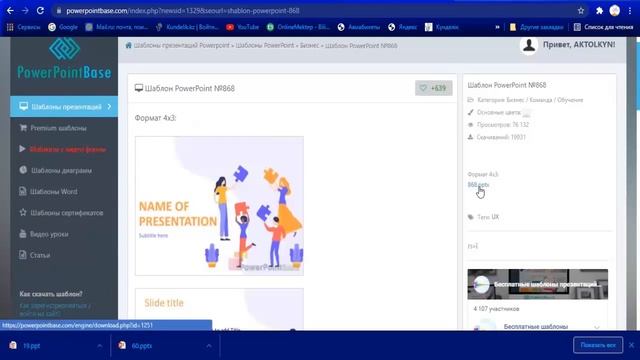The height and width of the screenshot is (360, 640).
Task: Open Статьи in the sidebar
Action: 35,256
